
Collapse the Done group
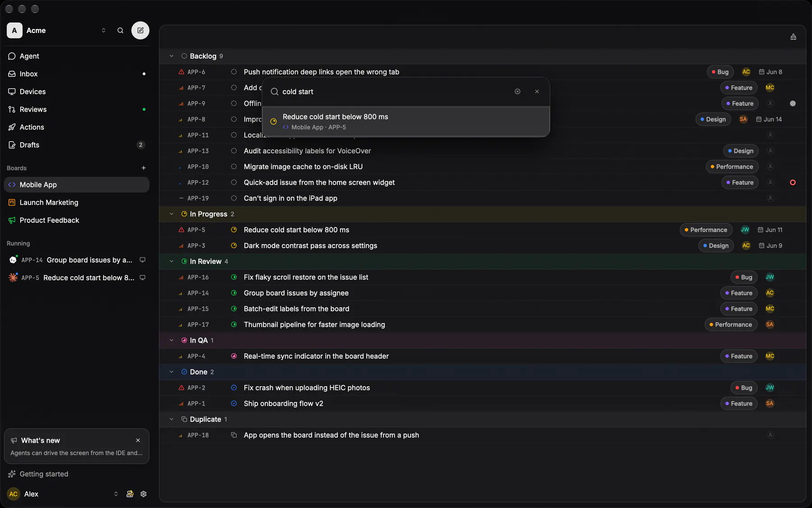171,372
